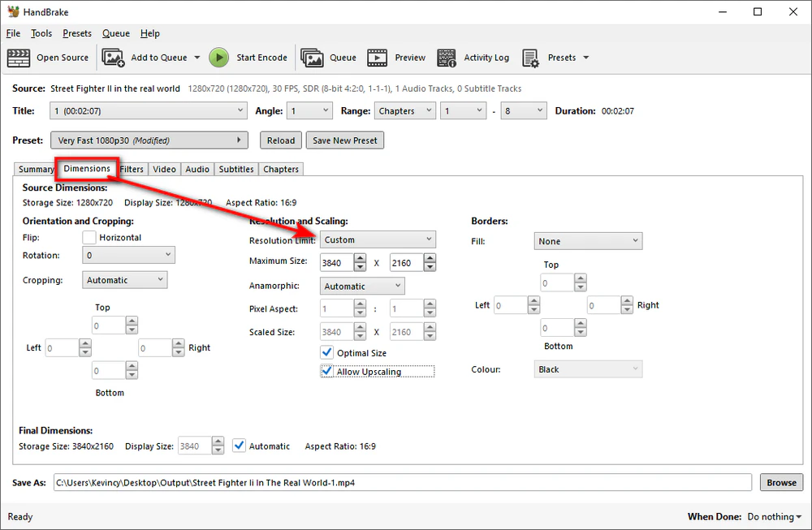The image size is (812, 530).
Task: Open the Resolution Limit dropdown
Action: (378, 239)
